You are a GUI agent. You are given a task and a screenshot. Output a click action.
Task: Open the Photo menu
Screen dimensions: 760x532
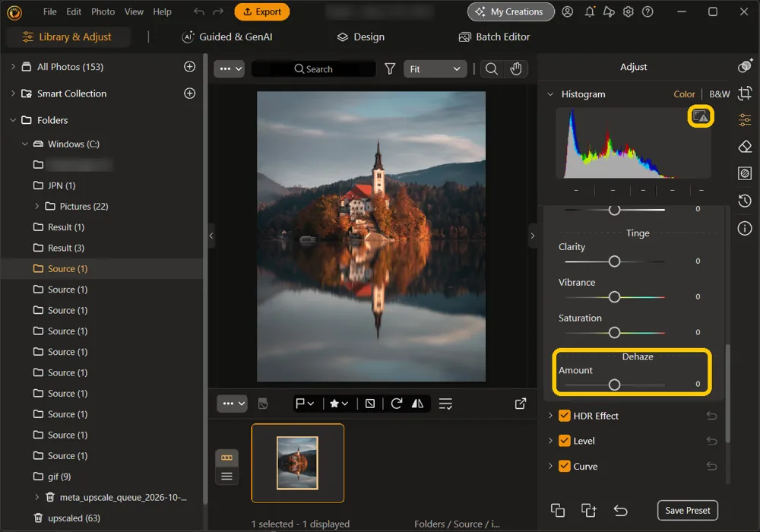click(103, 11)
